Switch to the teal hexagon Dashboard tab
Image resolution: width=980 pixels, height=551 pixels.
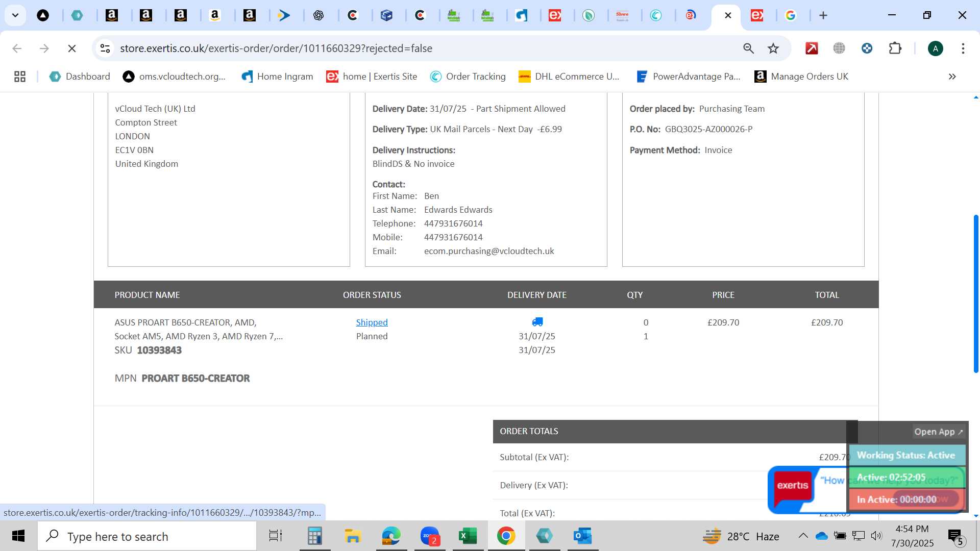point(77,15)
